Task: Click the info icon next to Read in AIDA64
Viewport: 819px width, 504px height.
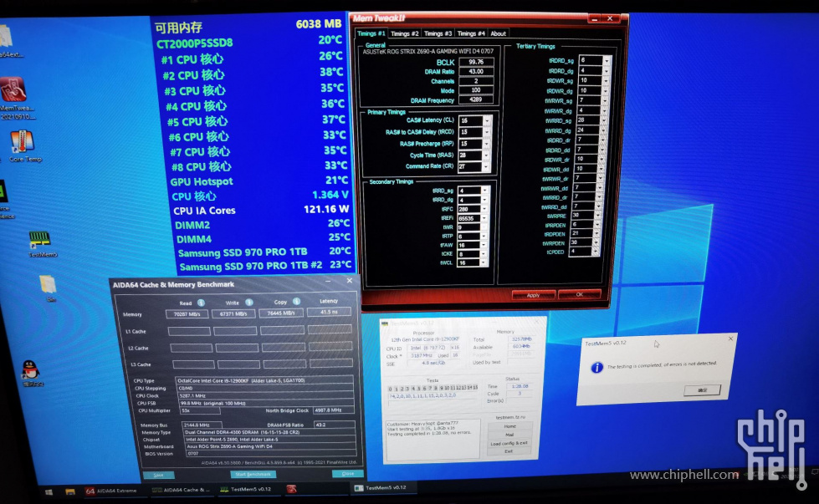Action: [x=201, y=303]
